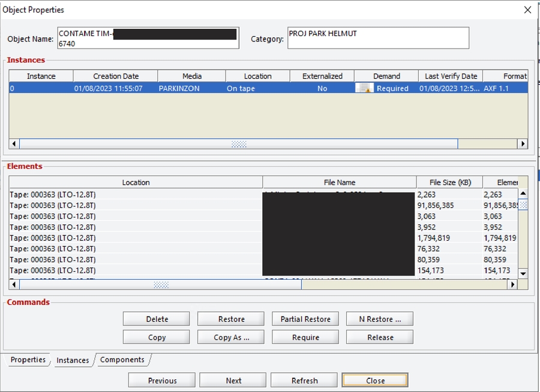
Task: Click the Copy As ... button
Action: coord(231,337)
